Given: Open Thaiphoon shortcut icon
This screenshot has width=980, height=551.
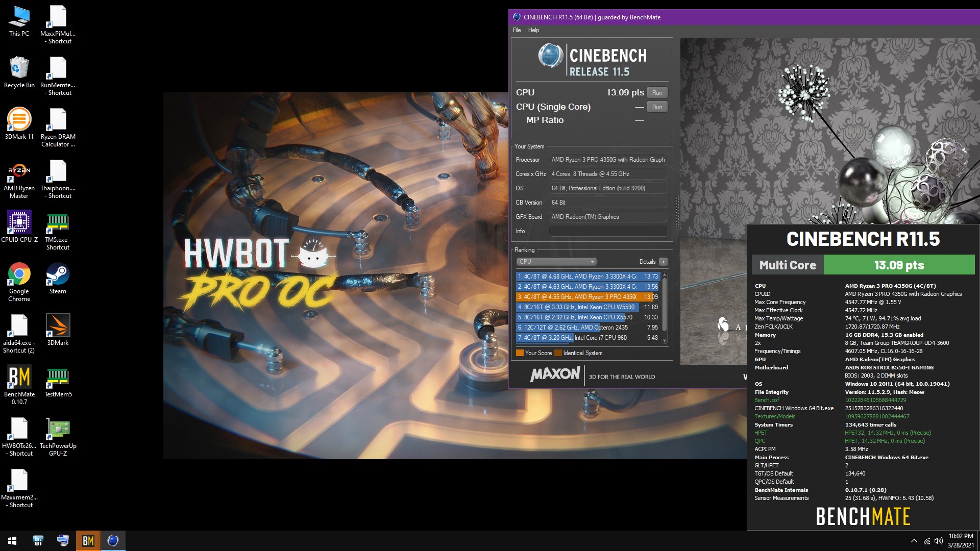Looking at the screenshot, I should pos(58,179).
